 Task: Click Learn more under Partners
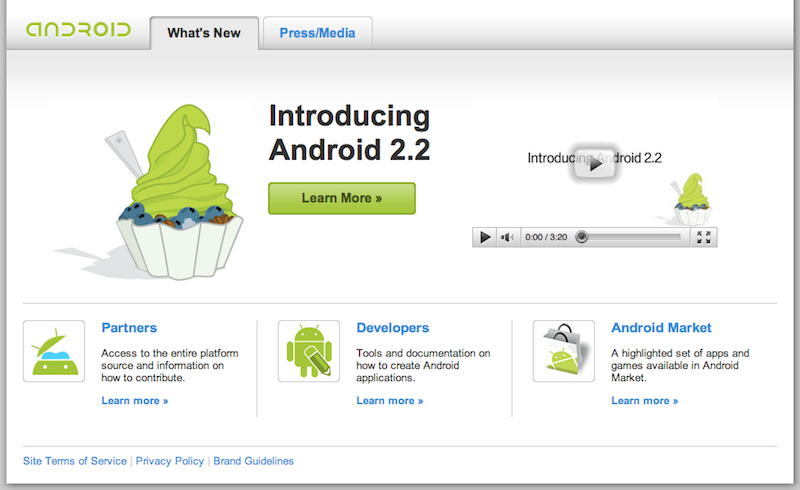click(x=135, y=401)
